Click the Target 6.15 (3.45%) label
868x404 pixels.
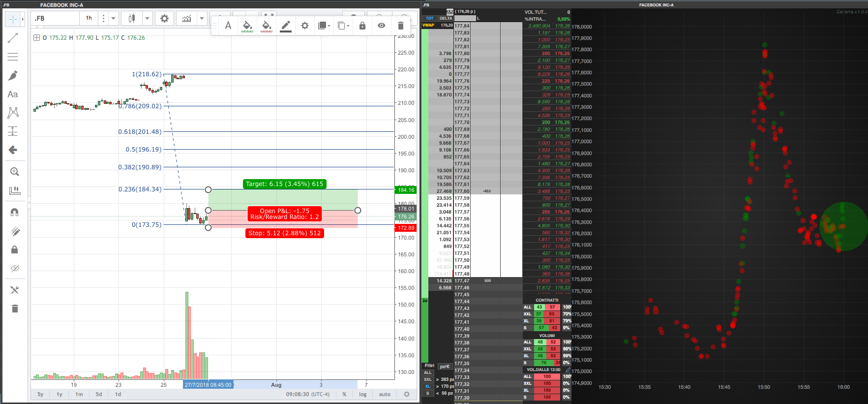click(x=285, y=184)
